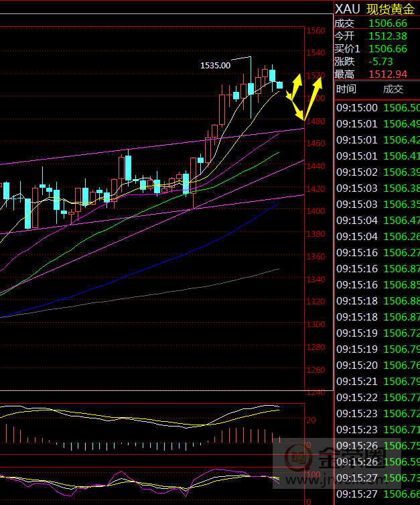
Task: Click the 1320 price axis label
Action: point(316,301)
